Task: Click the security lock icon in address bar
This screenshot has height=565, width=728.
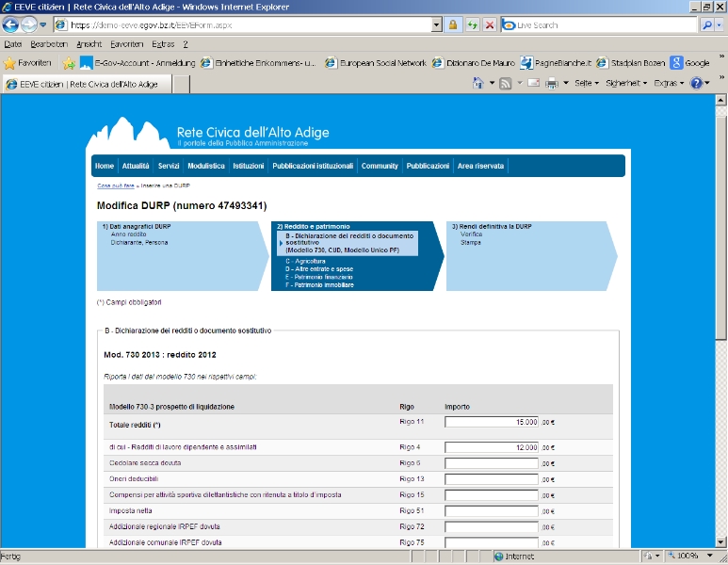Action: [x=453, y=24]
